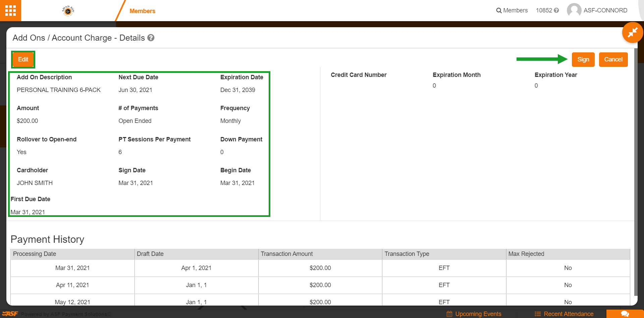Click No max rejected in Apr 11 row
This screenshot has height=318, width=644.
(x=568, y=285)
